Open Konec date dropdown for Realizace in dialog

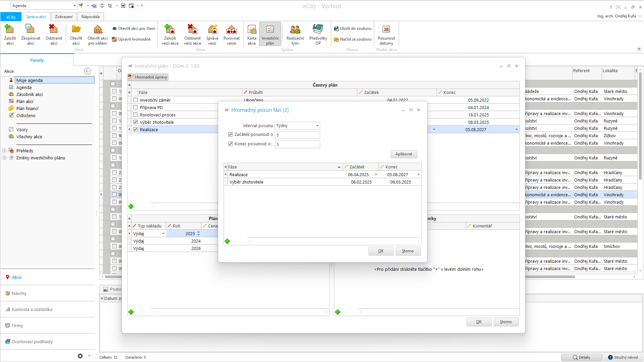[x=418, y=174]
